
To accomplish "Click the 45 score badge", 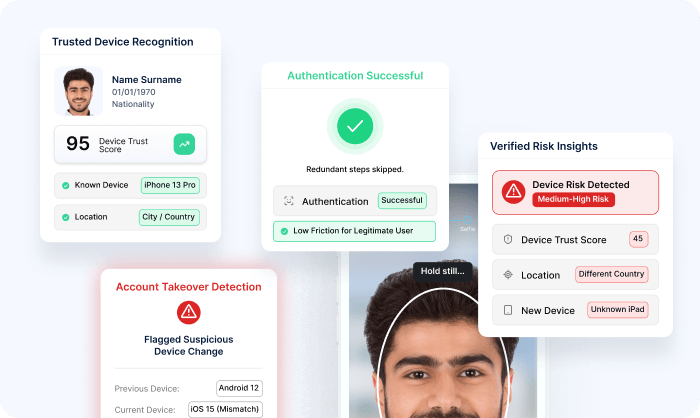I will tap(638, 239).
